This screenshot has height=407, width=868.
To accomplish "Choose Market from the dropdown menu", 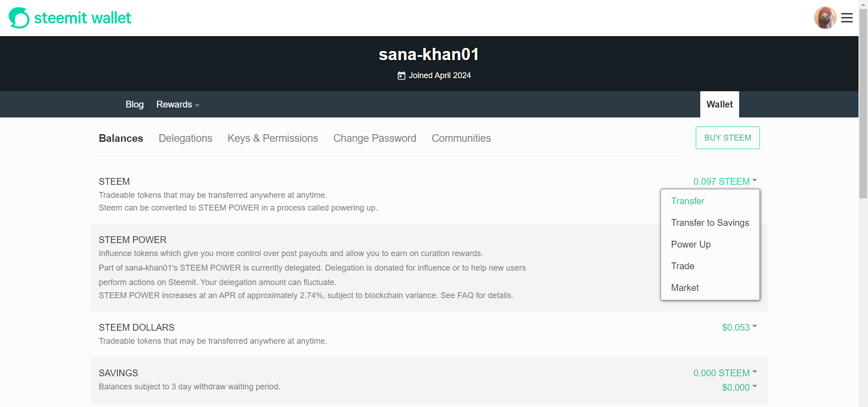I will pos(685,287).
